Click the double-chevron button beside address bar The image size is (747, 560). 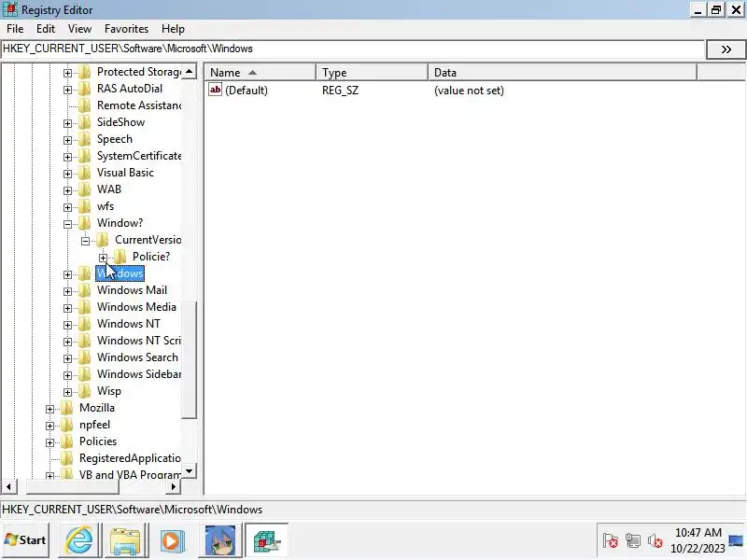pyautogui.click(x=726, y=49)
